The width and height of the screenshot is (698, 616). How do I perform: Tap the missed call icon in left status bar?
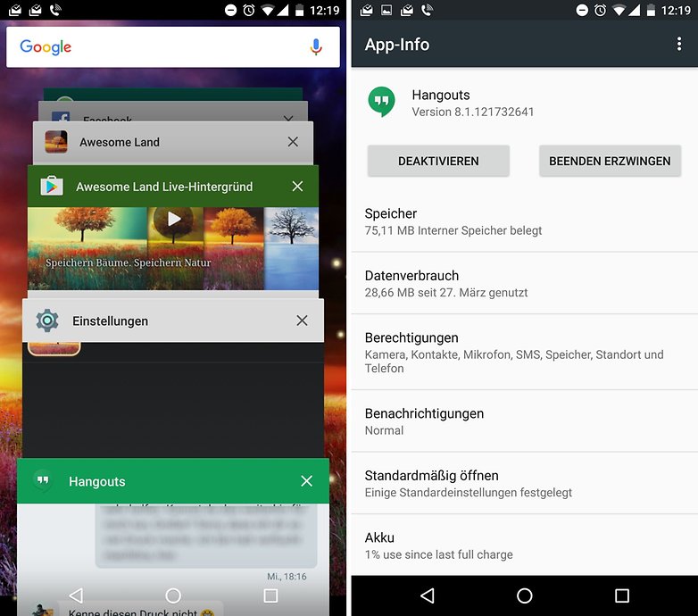55,10
